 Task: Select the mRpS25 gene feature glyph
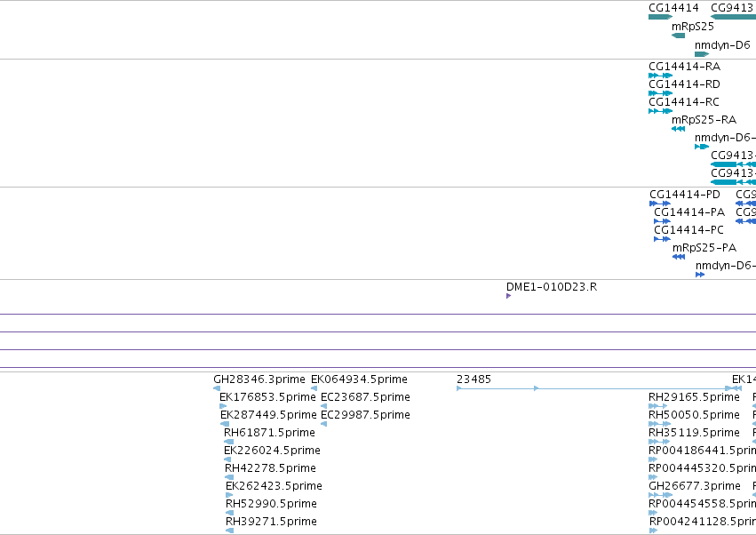point(679,36)
